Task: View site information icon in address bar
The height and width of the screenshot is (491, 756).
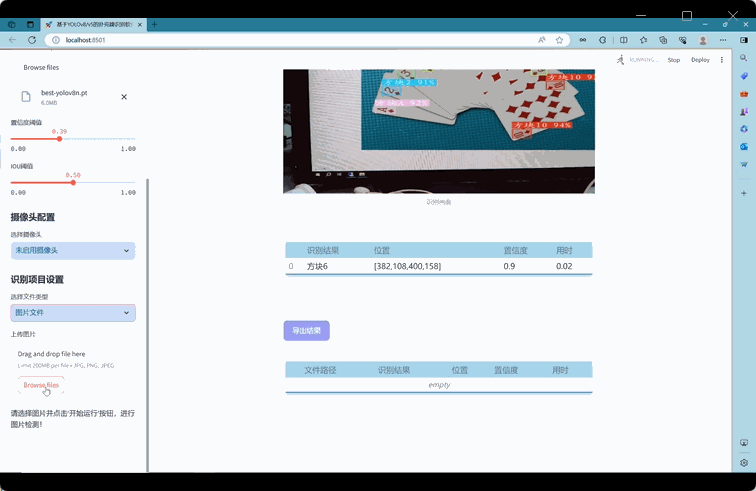Action: pos(56,40)
